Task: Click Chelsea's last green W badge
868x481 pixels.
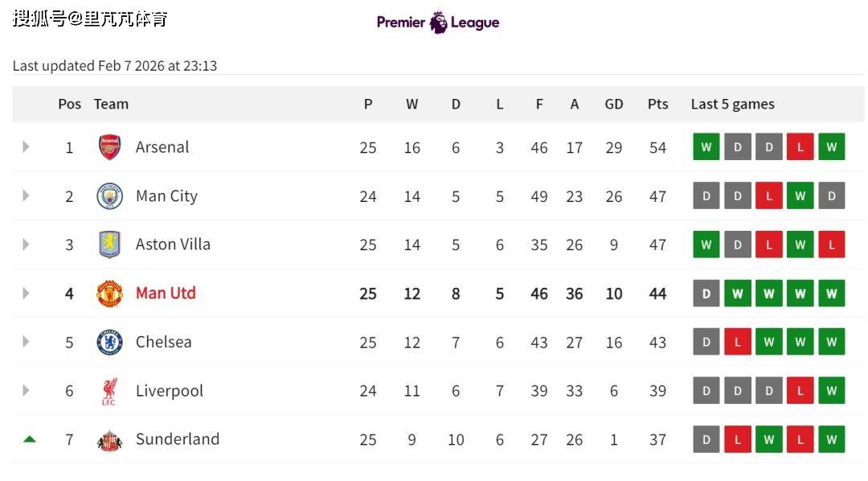Action: click(831, 342)
